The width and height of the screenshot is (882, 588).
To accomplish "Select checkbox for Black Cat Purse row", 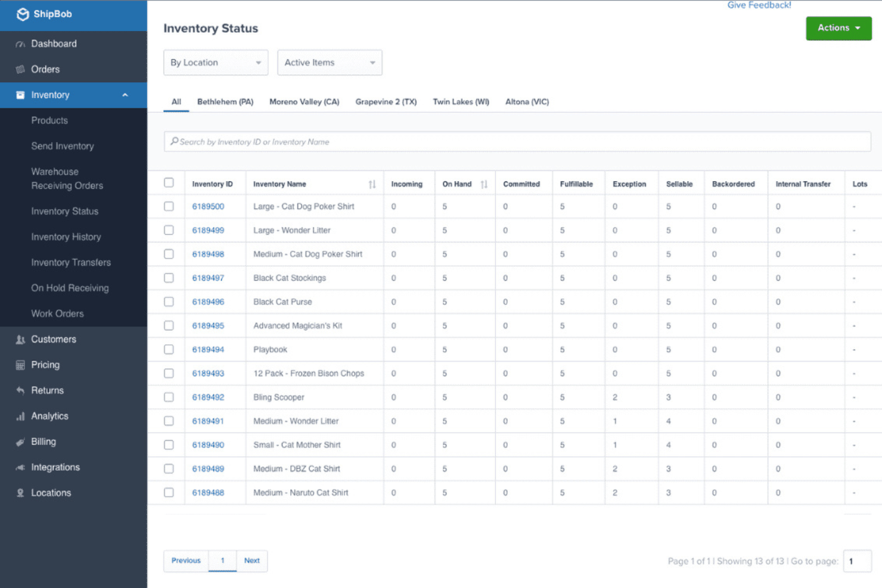I will [x=169, y=301].
